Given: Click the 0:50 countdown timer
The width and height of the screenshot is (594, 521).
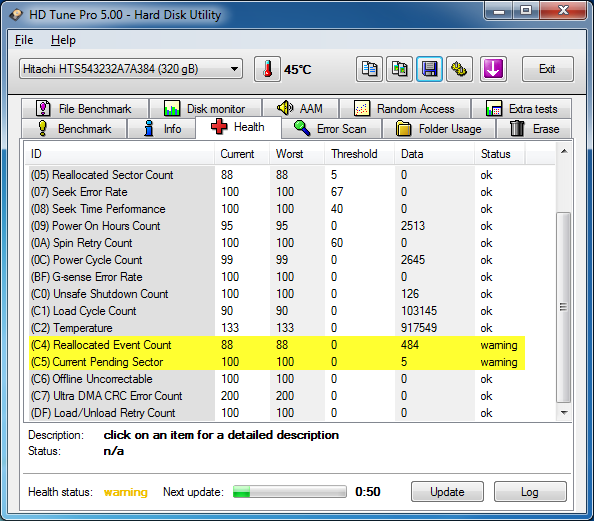Looking at the screenshot, I should click(x=367, y=492).
